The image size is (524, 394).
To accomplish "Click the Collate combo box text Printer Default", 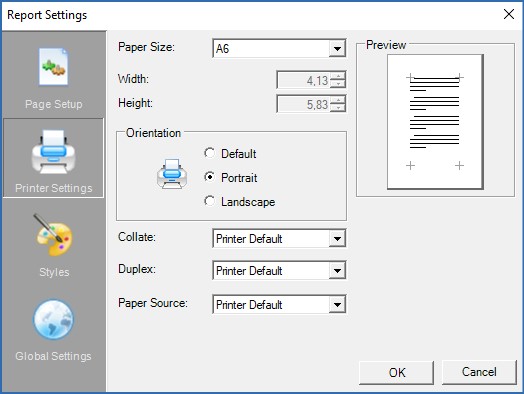I will click(249, 239).
